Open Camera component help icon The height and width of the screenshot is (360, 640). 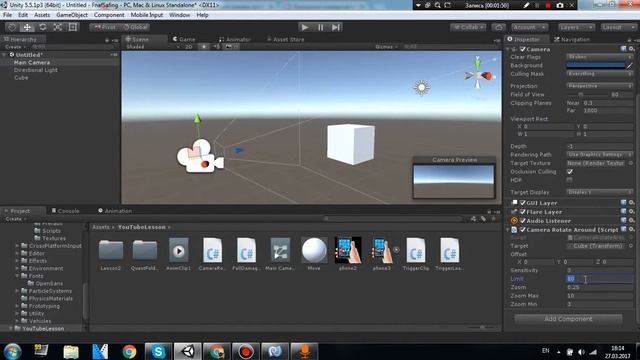pyautogui.click(x=623, y=49)
